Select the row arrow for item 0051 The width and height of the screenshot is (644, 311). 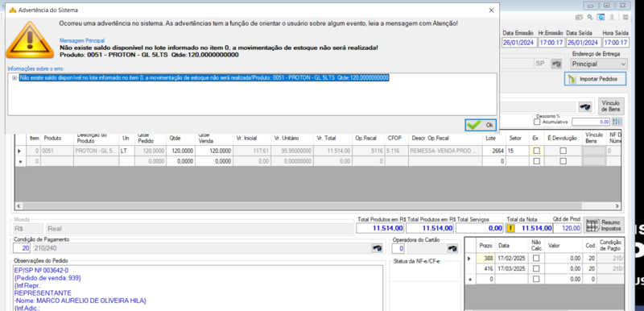pos(20,151)
